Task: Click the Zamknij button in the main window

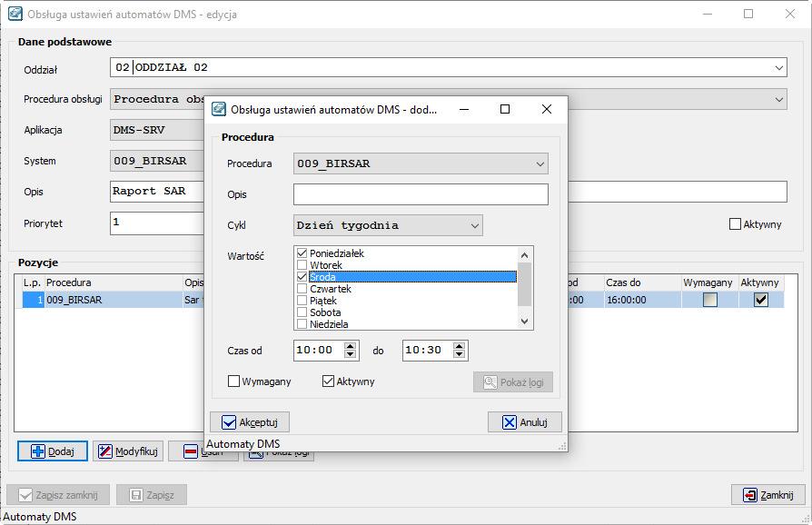Action: [768, 494]
